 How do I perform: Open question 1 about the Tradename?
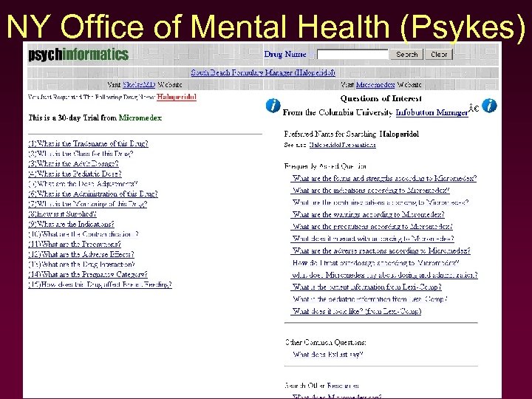pyautogui.click(x=88, y=143)
